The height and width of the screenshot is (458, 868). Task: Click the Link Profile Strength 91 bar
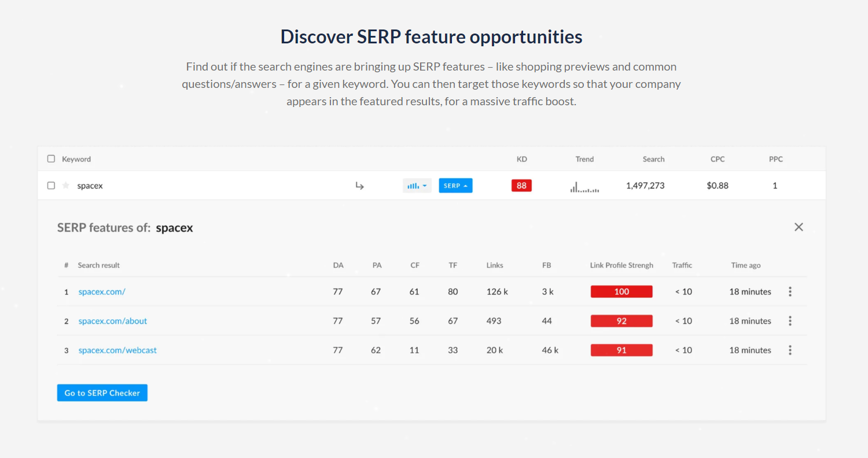(x=621, y=350)
